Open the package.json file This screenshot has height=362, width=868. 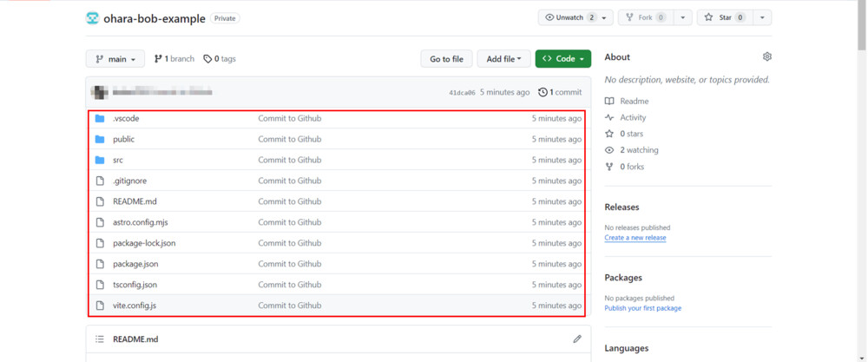coord(135,264)
